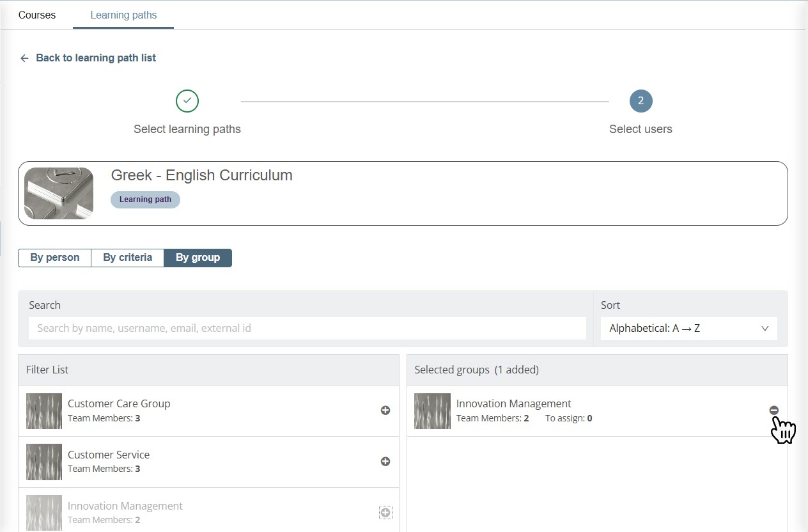Select the By group mode
This screenshot has width=808, height=532.
point(198,258)
